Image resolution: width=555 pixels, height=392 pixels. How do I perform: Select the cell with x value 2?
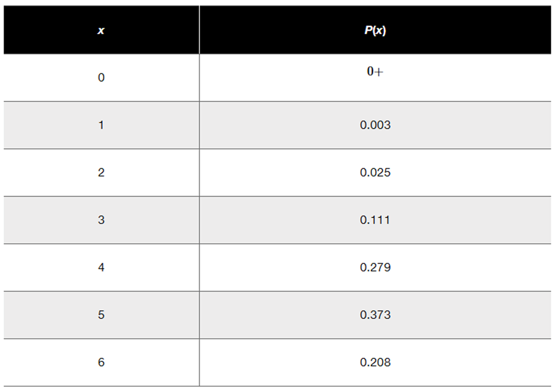(101, 172)
